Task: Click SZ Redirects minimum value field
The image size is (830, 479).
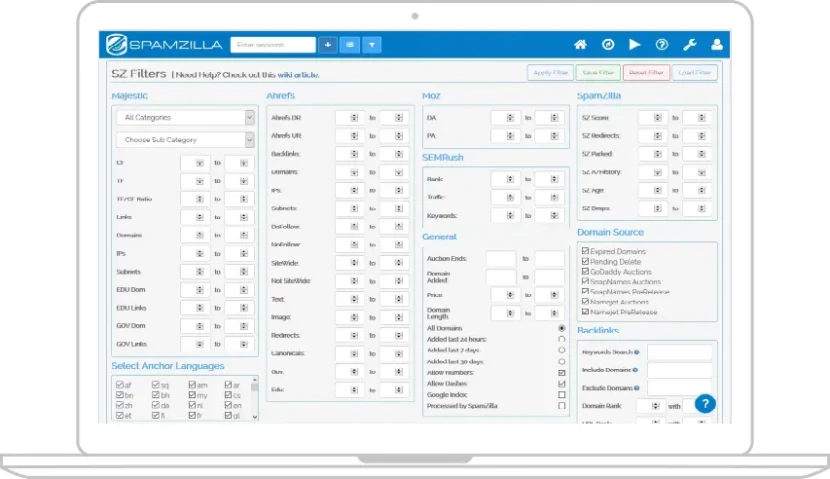Action: point(653,135)
